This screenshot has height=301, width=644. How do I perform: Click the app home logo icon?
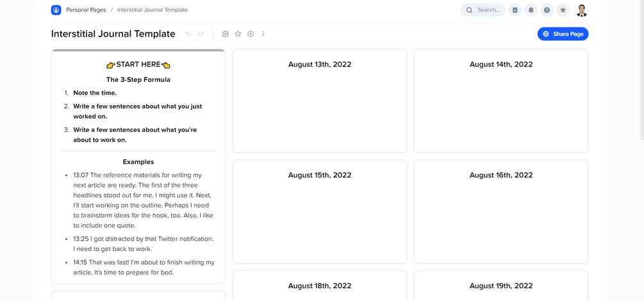point(56,10)
